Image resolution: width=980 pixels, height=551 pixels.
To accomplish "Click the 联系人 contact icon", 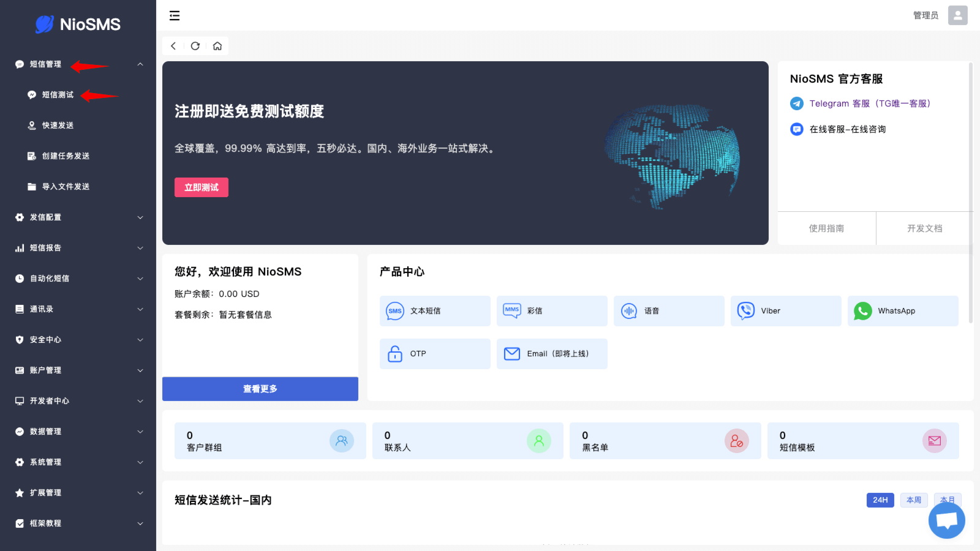I will pos(539,441).
